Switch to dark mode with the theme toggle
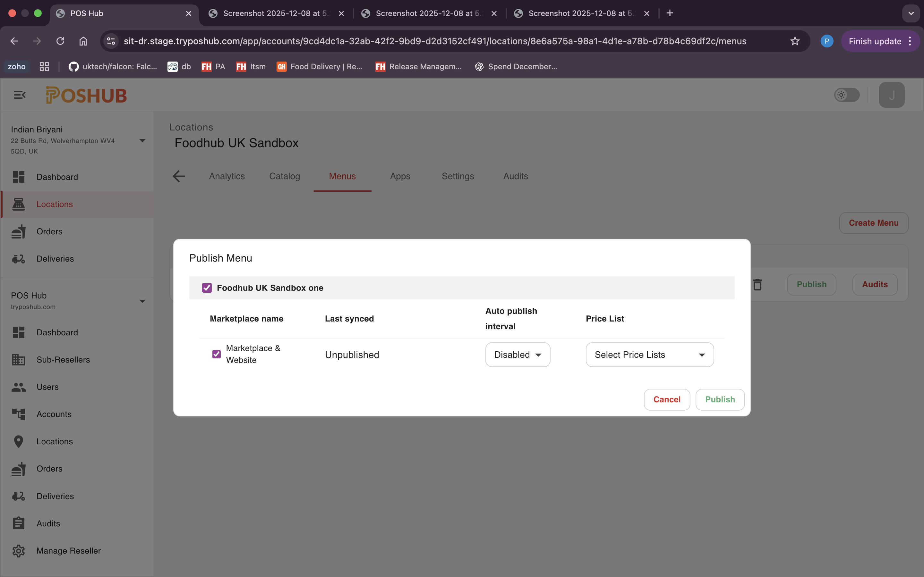This screenshot has width=924, height=577. click(846, 95)
